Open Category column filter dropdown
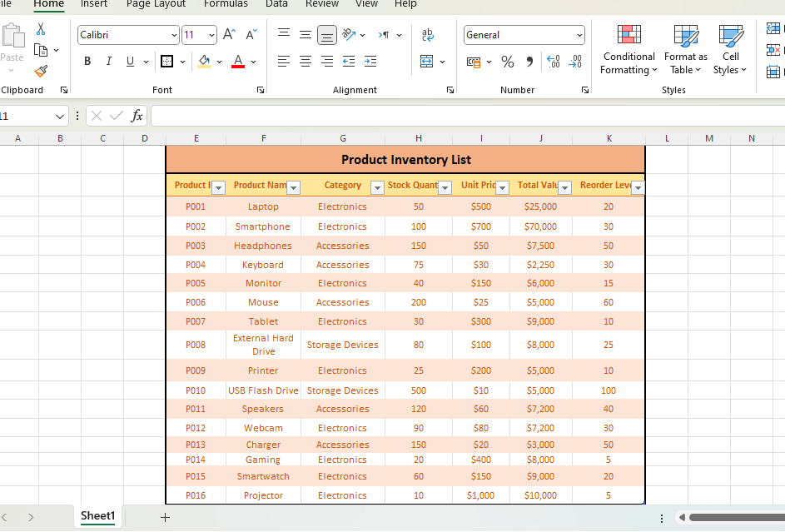The width and height of the screenshot is (785, 532). coord(377,187)
